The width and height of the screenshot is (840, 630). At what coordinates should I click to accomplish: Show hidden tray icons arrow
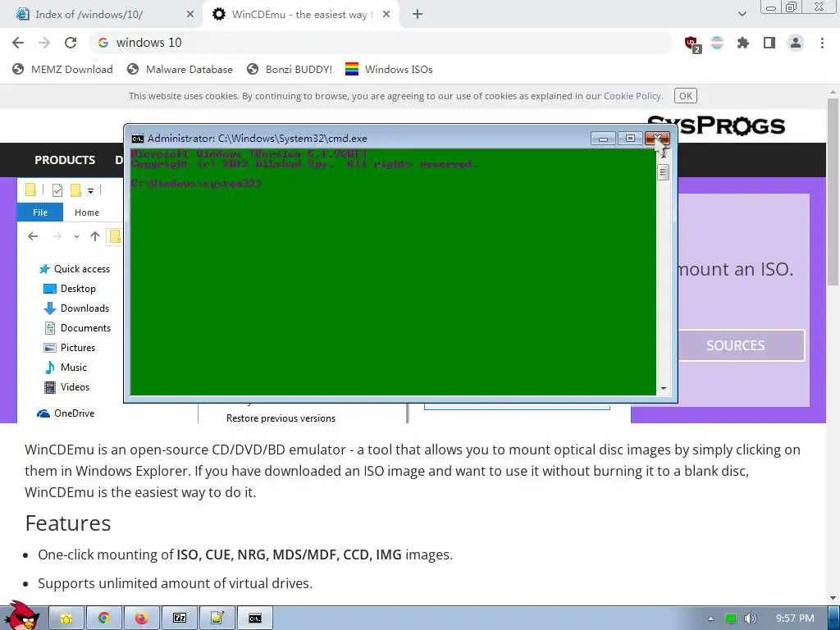tap(710, 619)
